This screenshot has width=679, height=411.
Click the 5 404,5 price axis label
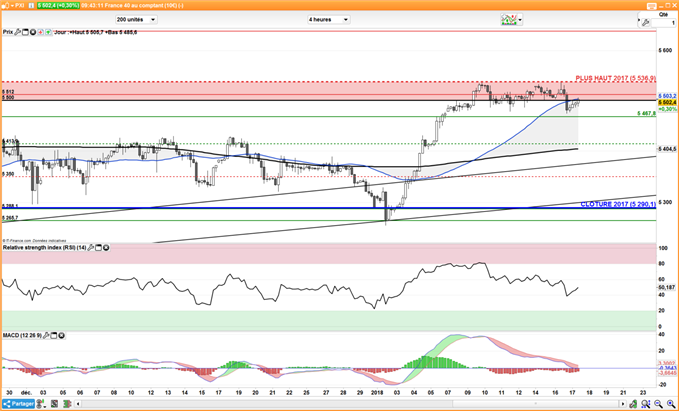pyautogui.click(x=667, y=149)
